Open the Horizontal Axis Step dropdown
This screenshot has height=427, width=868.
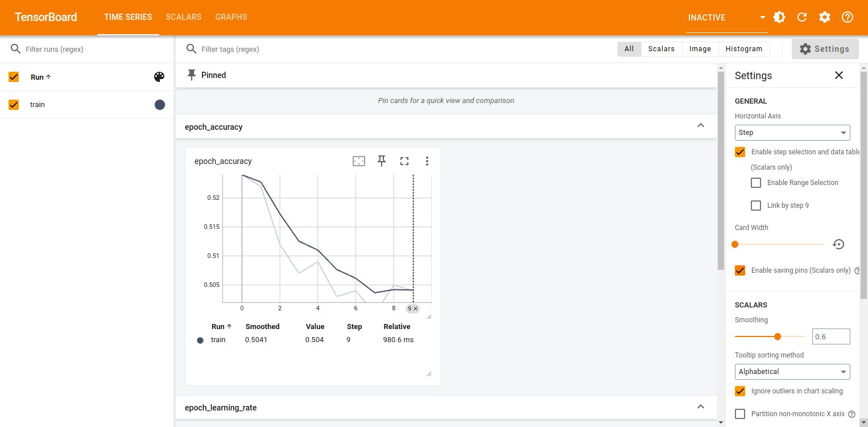(792, 133)
